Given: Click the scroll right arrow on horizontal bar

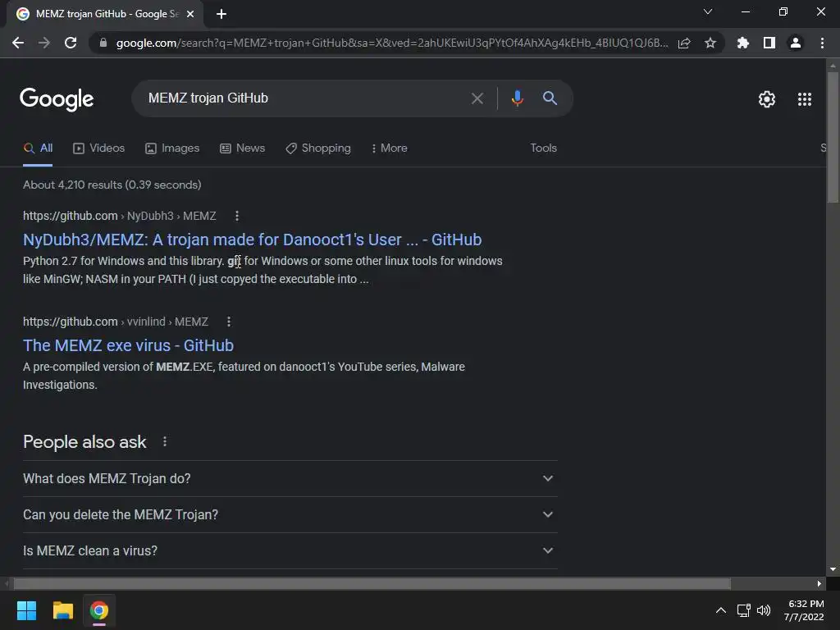Looking at the screenshot, I should pyautogui.click(x=819, y=583).
